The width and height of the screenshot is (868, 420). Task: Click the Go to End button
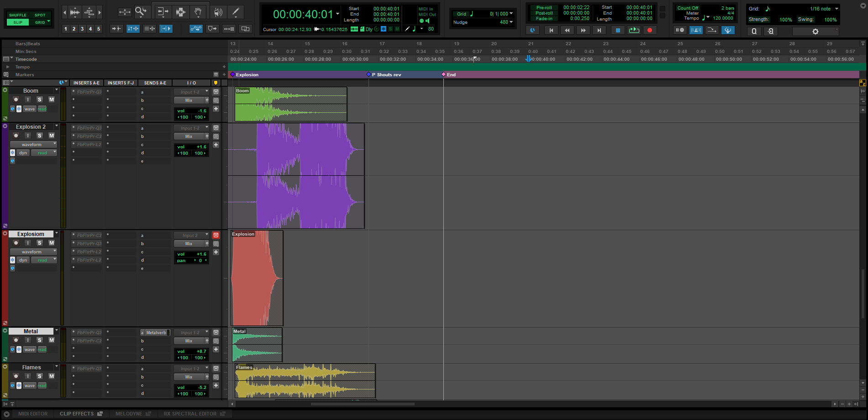coord(599,30)
